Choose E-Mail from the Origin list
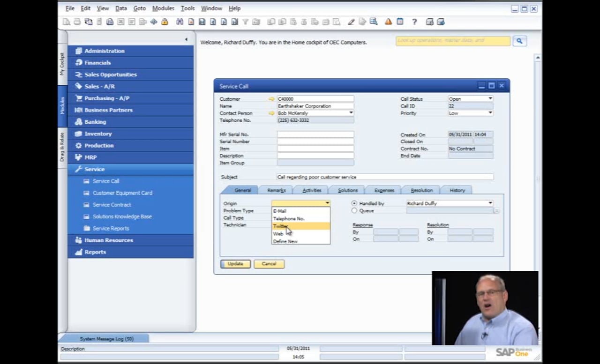Screen dimensions: 600x364 (x=301, y=211)
